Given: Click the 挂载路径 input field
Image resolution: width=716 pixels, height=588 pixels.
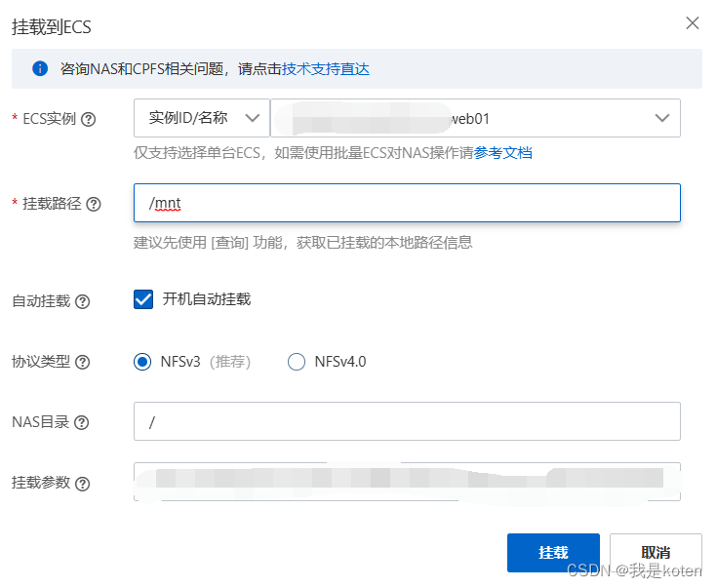Looking at the screenshot, I should [407, 204].
